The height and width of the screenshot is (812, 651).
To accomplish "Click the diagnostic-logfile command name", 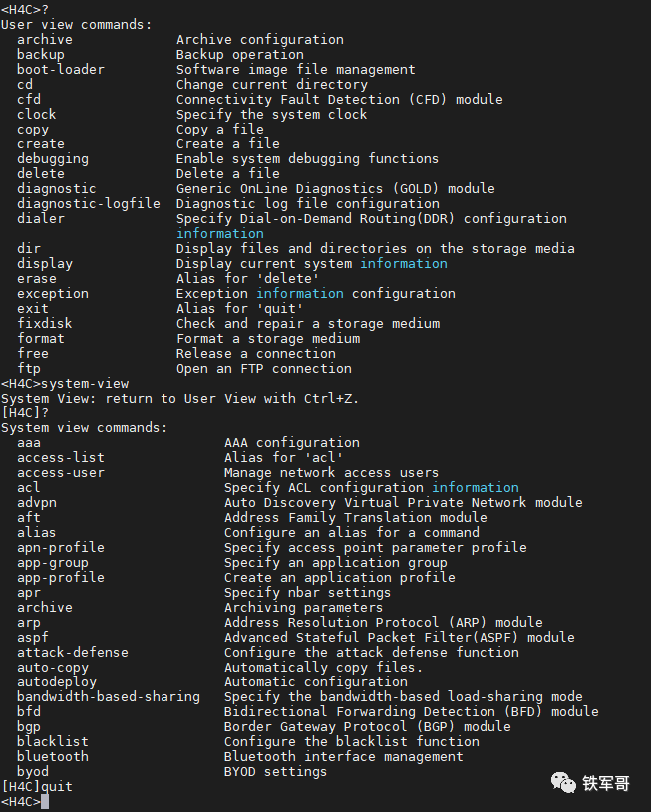I will pos(88,203).
